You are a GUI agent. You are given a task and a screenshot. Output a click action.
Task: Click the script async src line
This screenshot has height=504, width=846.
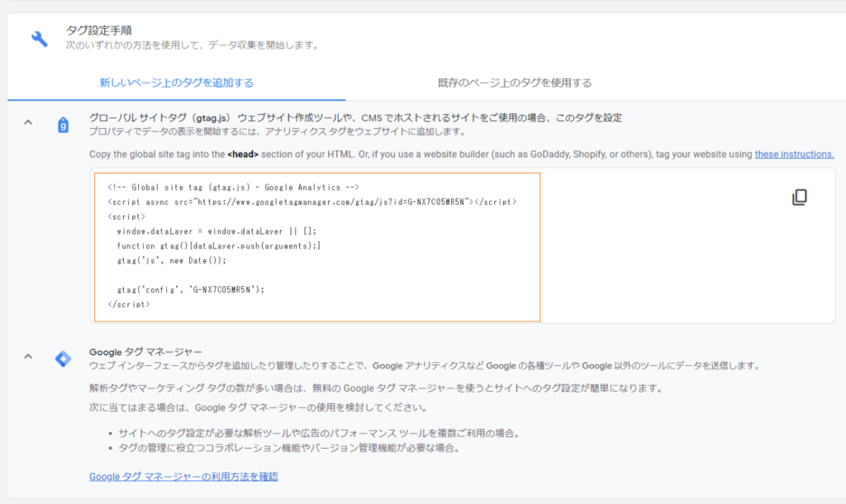click(x=311, y=202)
